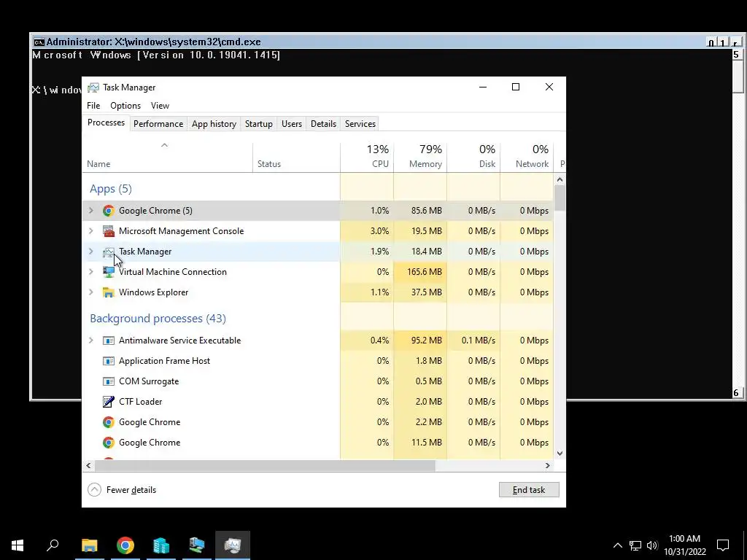Open the Windows Start menu

tap(18, 545)
